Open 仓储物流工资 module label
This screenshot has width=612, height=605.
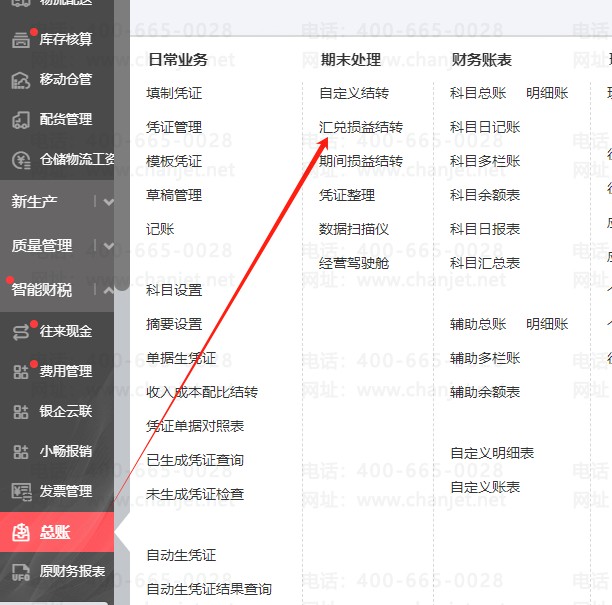(77, 159)
